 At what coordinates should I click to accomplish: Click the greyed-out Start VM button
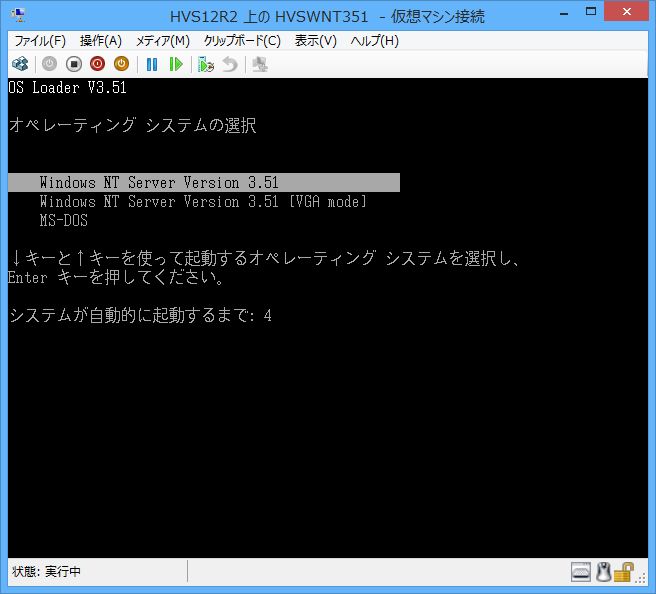pos(49,64)
